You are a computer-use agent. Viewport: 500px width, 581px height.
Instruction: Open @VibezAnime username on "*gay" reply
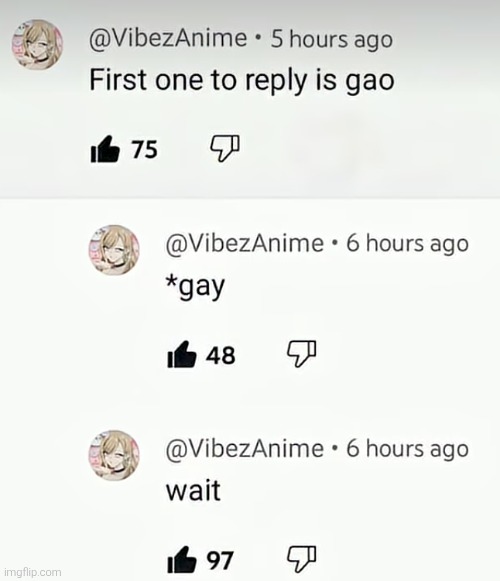245,243
